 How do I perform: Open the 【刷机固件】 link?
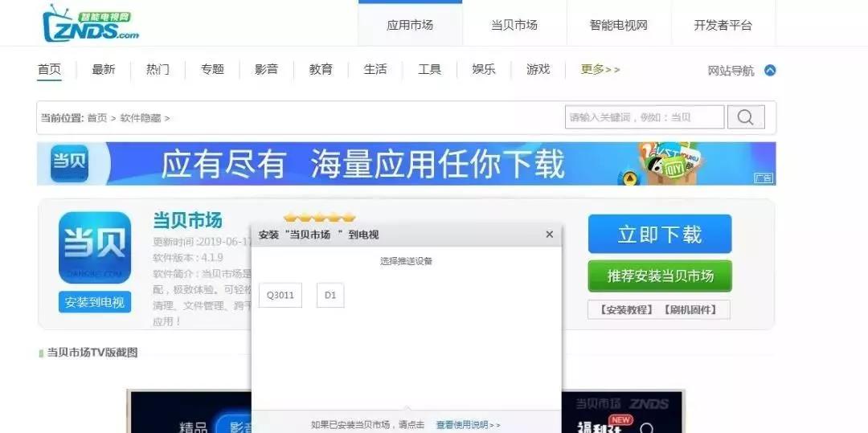tap(690, 309)
